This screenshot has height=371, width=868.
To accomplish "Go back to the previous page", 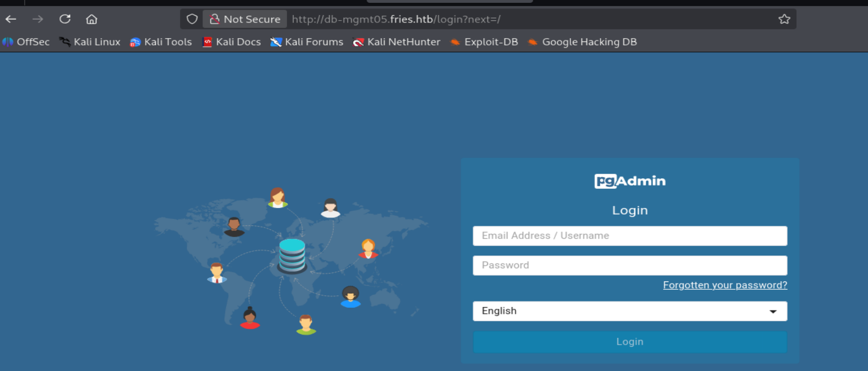I will tap(11, 19).
